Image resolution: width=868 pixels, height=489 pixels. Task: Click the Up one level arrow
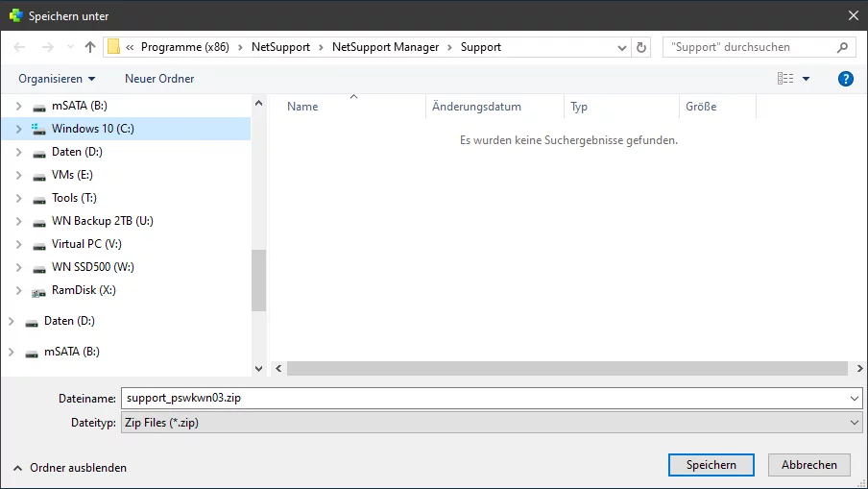(x=90, y=47)
